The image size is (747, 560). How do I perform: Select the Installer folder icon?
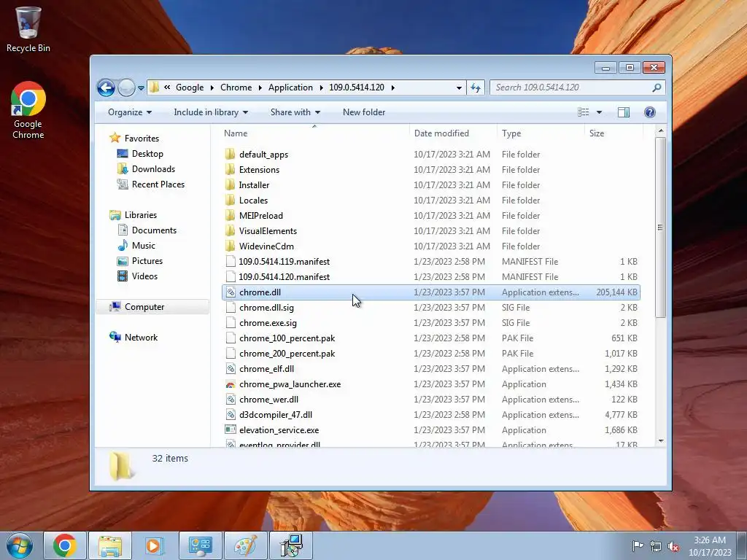tap(230, 184)
